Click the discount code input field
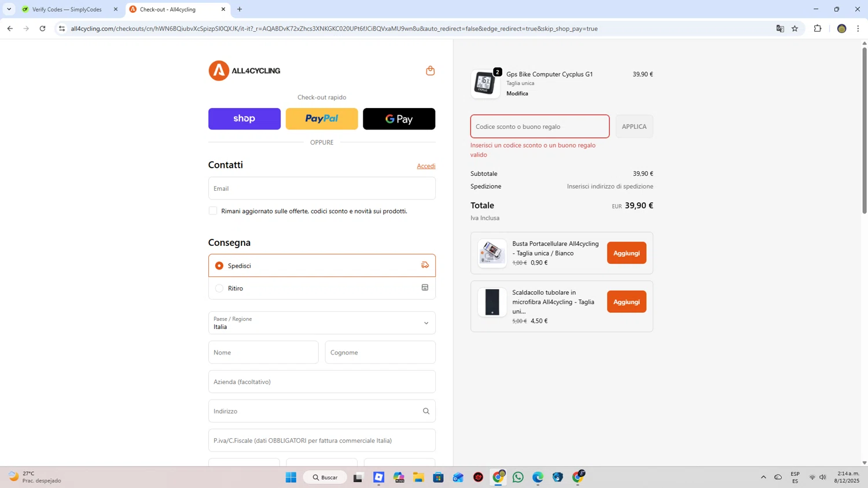The height and width of the screenshot is (488, 868). (540, 127)
